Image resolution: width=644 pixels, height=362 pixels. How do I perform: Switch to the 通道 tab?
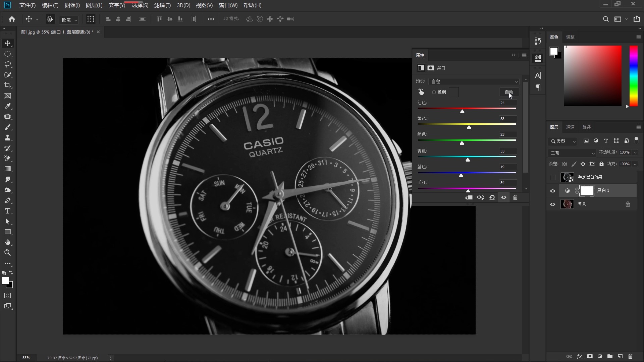(x=570, y=127)
